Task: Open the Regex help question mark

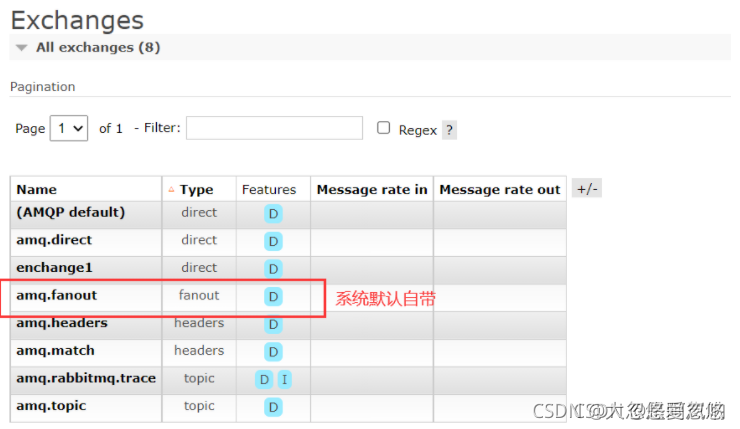Action: coord(449,130)
